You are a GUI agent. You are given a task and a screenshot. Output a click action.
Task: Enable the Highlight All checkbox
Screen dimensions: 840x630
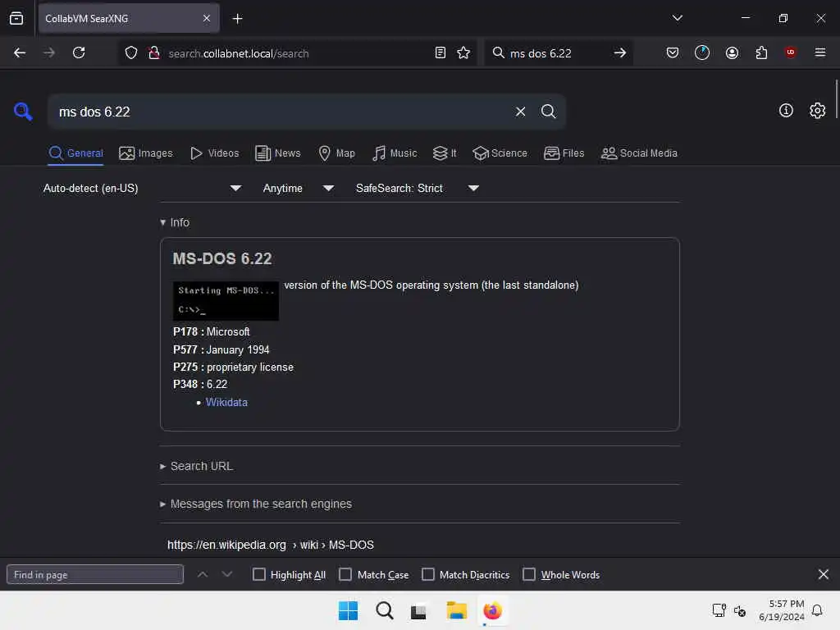pyautogui.click(x=258, y=574)
